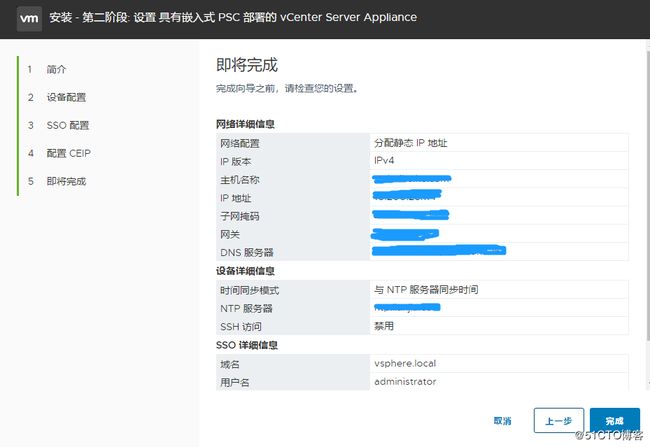Click the 上一步 back button
This screenshot has height=447, width=650.
click(559, 420)
